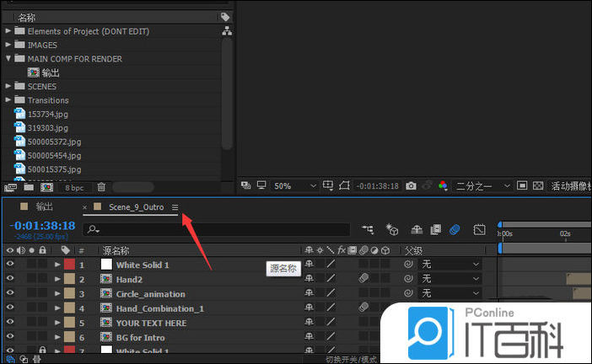Enable motion blur switch in timeline toolbar
The width and height of the screenshot is (592, 364).
455,229
